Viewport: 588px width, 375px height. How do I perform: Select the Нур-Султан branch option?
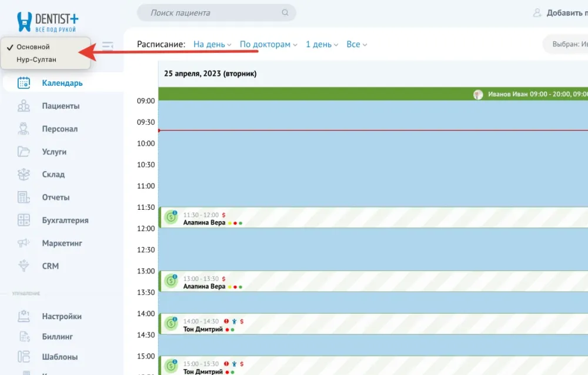[x=36, y=59]
